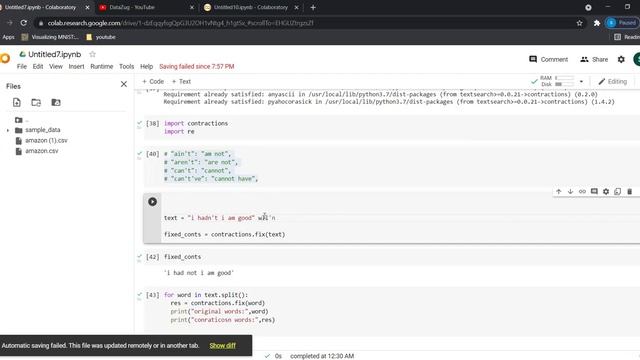
Task: Open cell settings gear icon
Action: (x=606, y=191)
